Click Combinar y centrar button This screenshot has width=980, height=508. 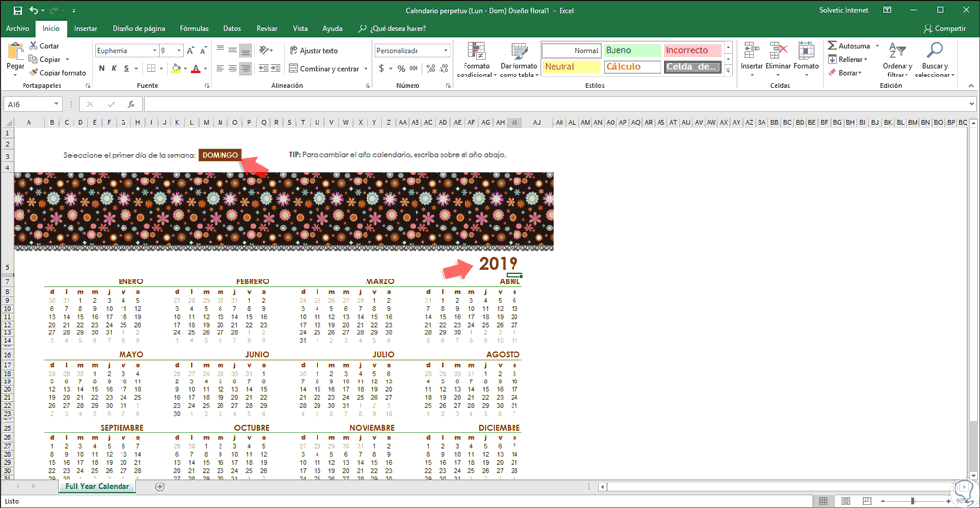(323, 69)
